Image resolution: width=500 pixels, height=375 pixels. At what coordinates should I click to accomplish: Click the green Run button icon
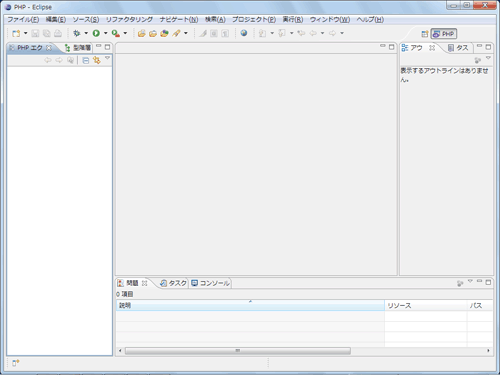click(x=96, y=33)
